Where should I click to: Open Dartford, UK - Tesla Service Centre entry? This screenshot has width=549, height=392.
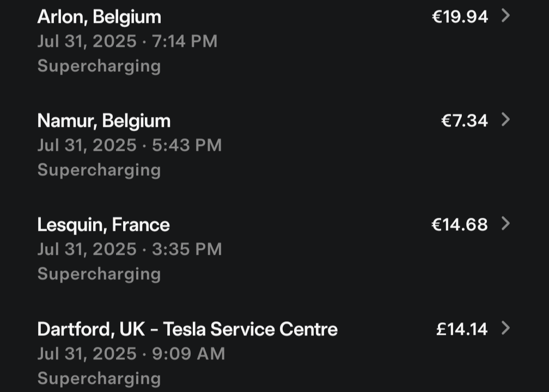coord(187,329)
